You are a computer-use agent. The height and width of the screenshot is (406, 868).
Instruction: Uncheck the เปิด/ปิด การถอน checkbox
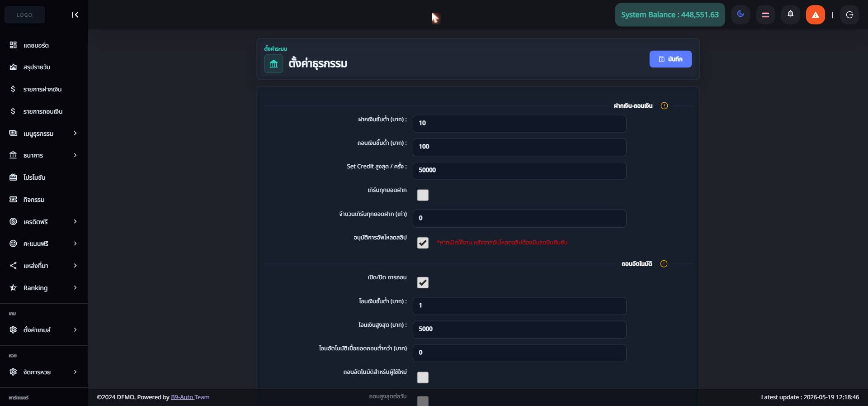point(423,282)
